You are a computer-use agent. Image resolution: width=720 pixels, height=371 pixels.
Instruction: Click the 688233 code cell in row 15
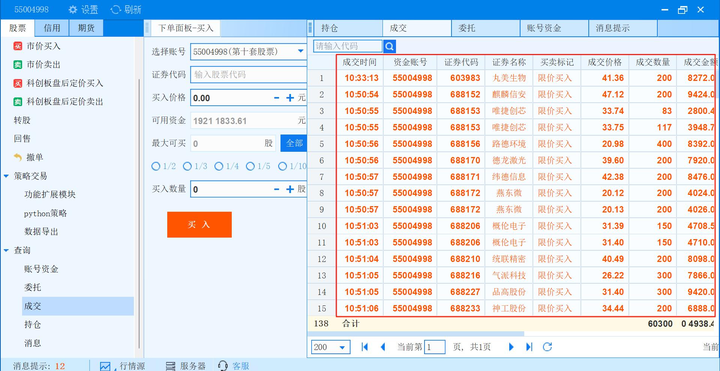coord(461,309)
